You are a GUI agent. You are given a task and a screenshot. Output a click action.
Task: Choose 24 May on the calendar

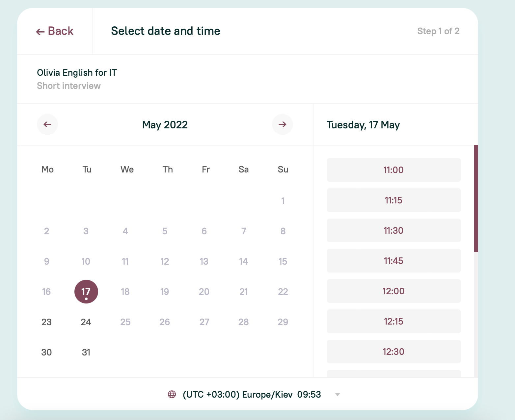click(86, 322)
